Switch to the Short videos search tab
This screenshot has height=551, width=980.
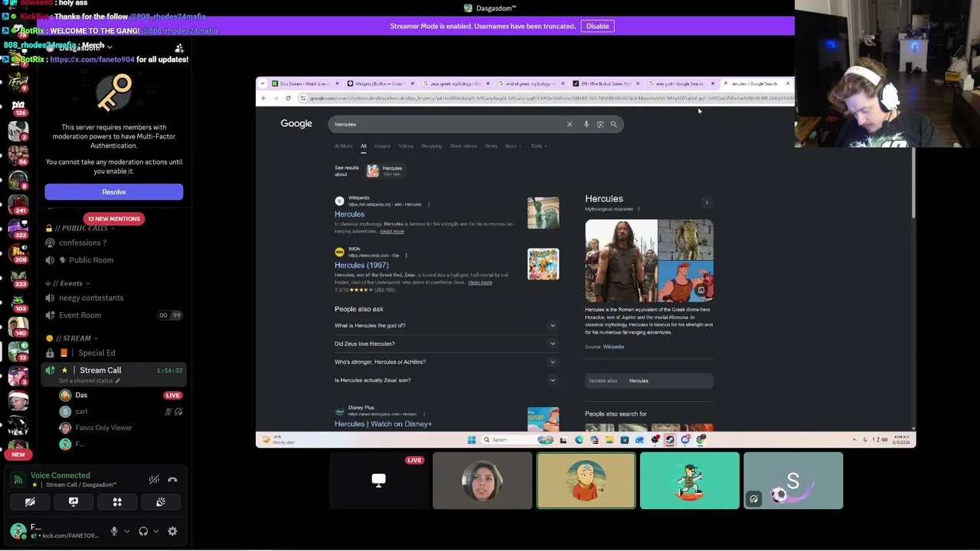point(463,145)
